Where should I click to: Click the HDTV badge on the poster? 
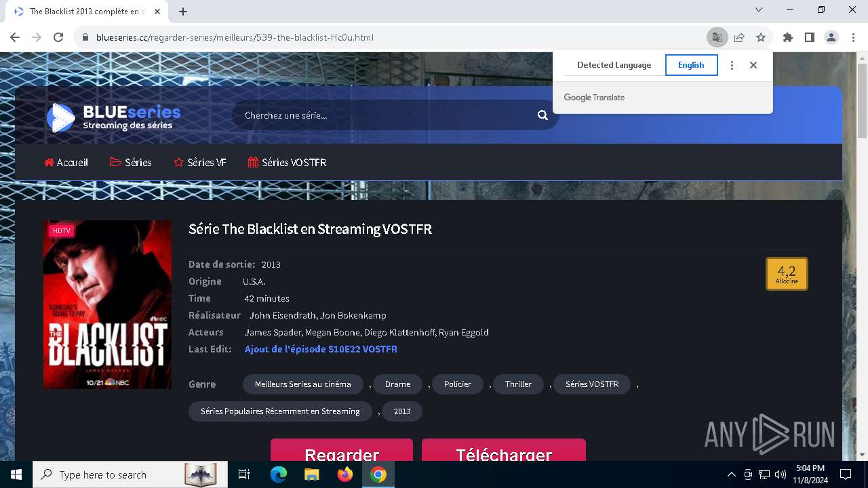click(62, 231)
